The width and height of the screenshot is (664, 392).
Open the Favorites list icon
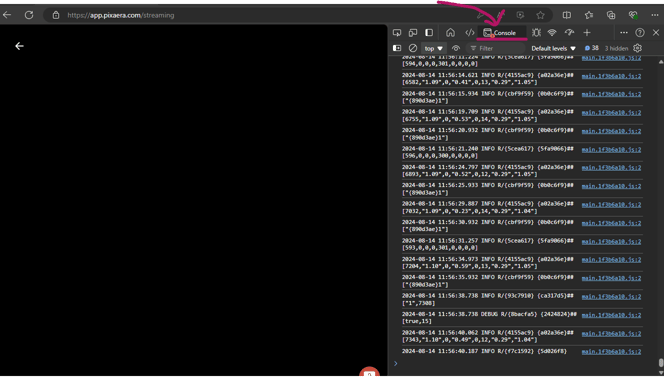coord(589,15)
